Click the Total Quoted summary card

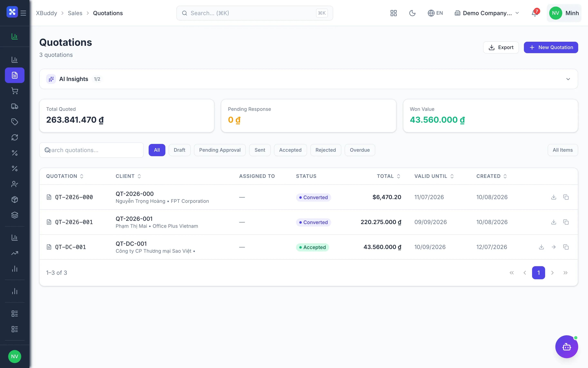[x=127, y=116]
